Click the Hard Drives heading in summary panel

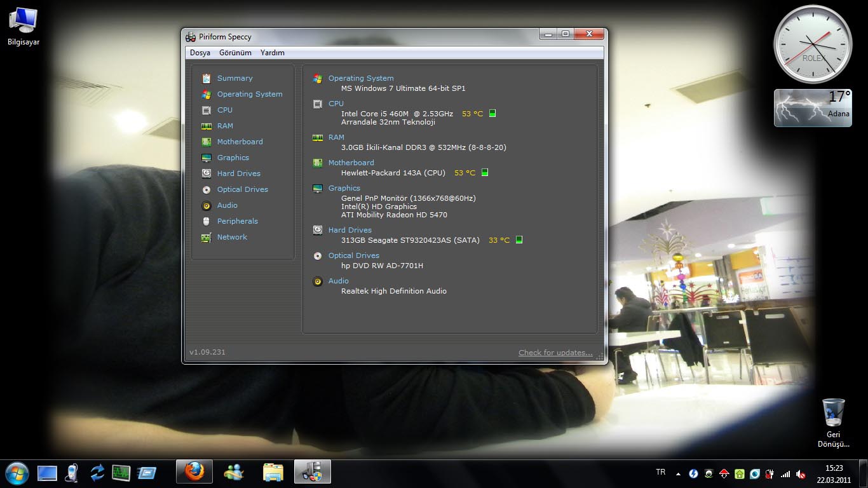pyautogui.click(x=350, y=230)
